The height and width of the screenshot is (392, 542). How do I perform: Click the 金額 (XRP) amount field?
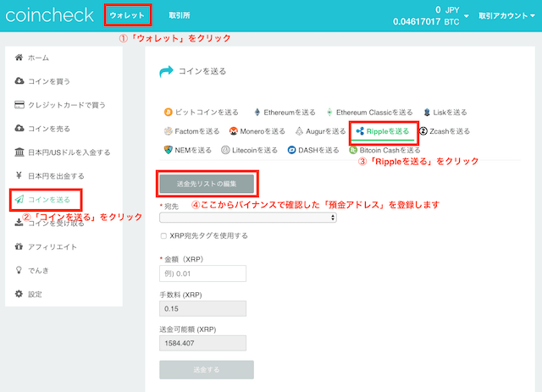203,273
